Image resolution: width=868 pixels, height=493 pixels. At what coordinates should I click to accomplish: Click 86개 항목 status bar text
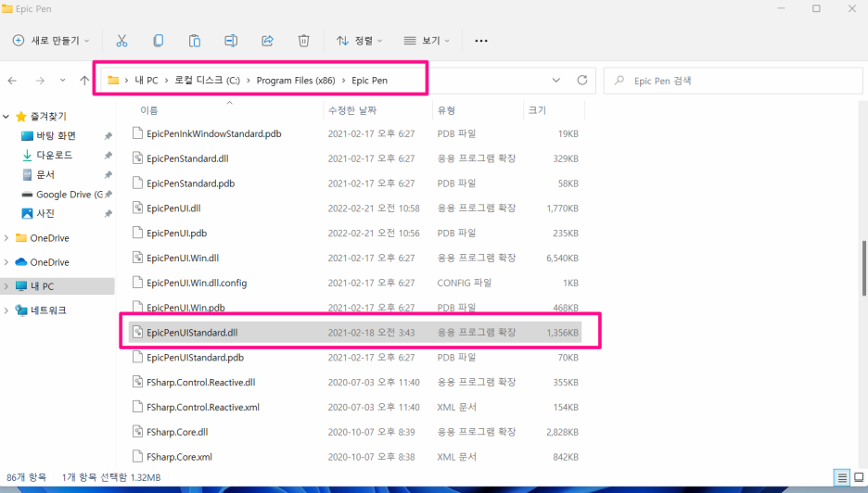point(26,477)
